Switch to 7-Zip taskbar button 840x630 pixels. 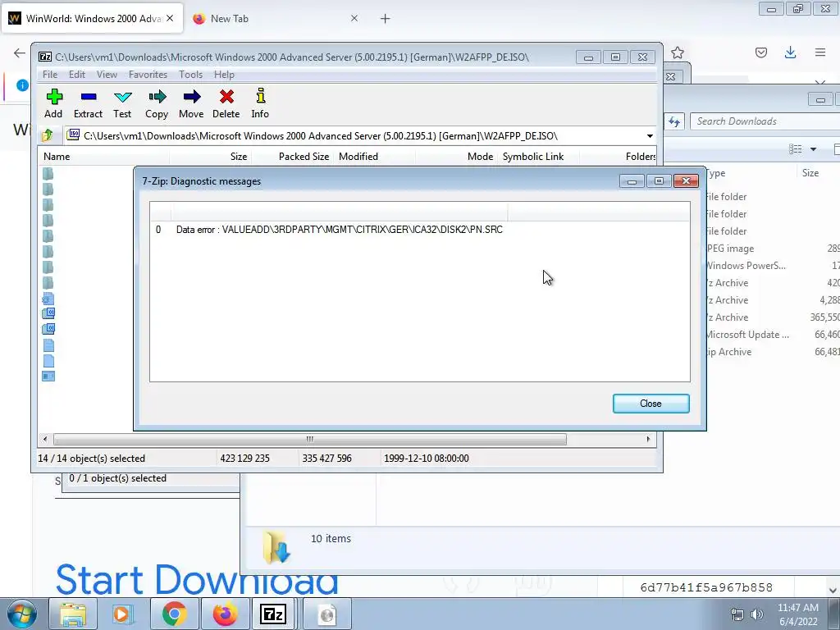[x=273, y=614]
